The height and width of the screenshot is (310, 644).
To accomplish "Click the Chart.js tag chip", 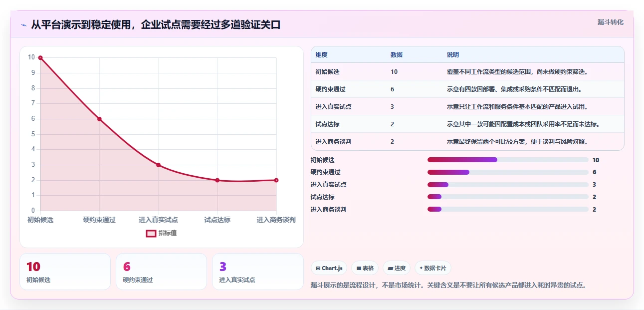I will (329, 268).
